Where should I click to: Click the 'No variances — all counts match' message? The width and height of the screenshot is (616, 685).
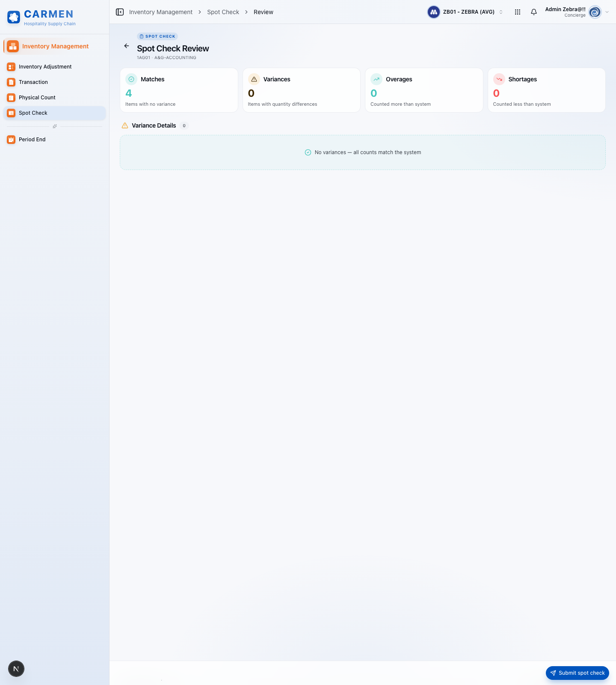368,152
